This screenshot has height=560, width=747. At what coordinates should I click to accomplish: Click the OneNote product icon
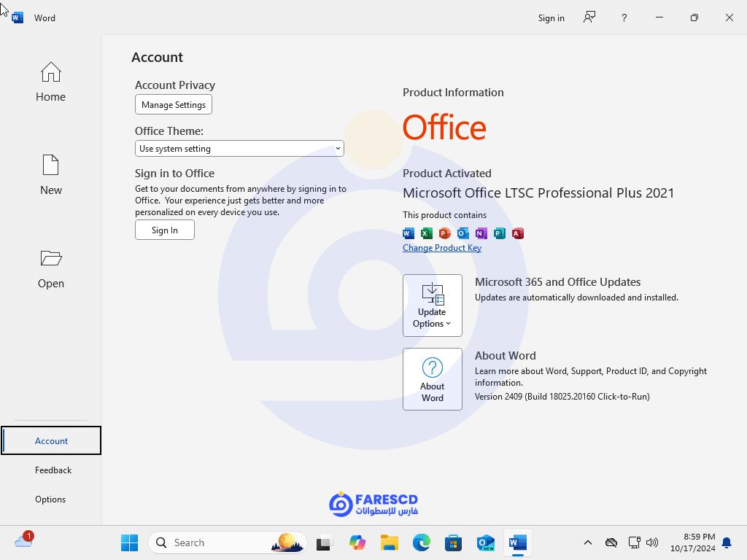[x=481, y=233]
